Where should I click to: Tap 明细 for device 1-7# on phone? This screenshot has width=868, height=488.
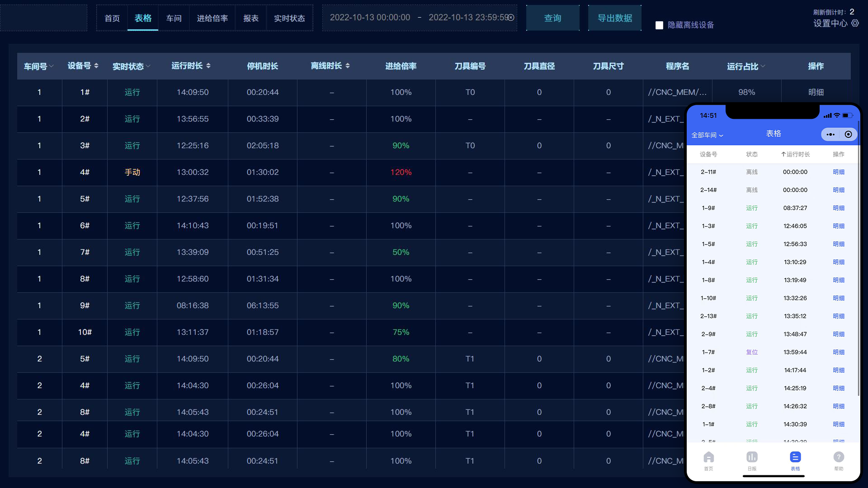pos(839,352)
